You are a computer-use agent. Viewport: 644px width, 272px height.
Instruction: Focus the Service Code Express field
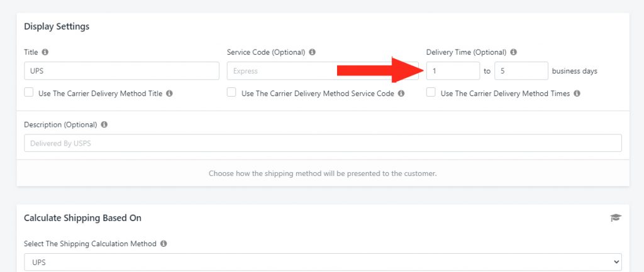coord(323,70)
